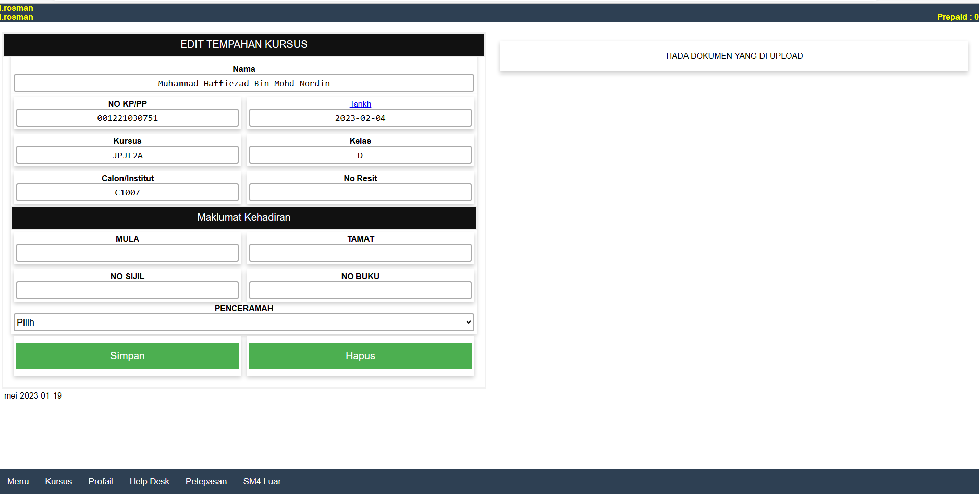Click the Tarikh date input field

(x=360, y=118)
